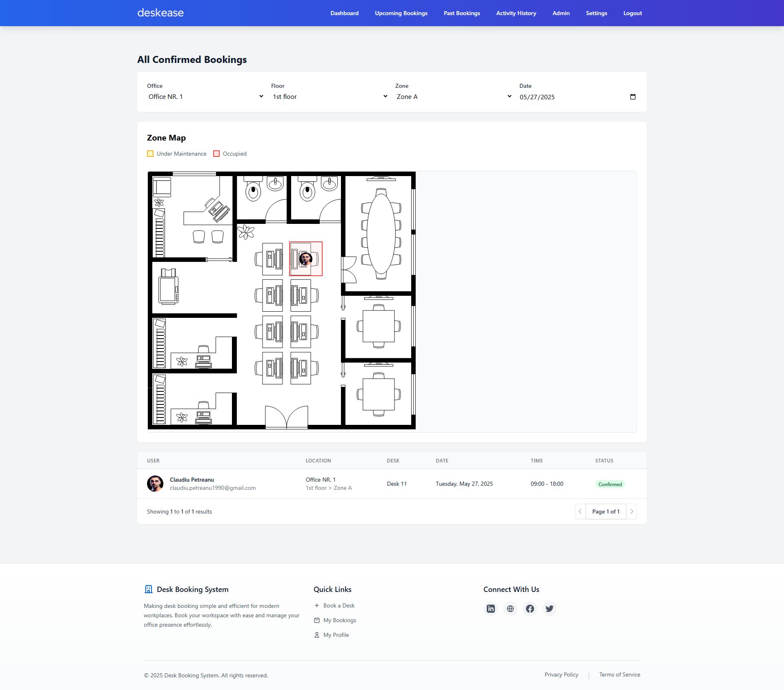Click the Twitter bird icon

click(550, 609)
